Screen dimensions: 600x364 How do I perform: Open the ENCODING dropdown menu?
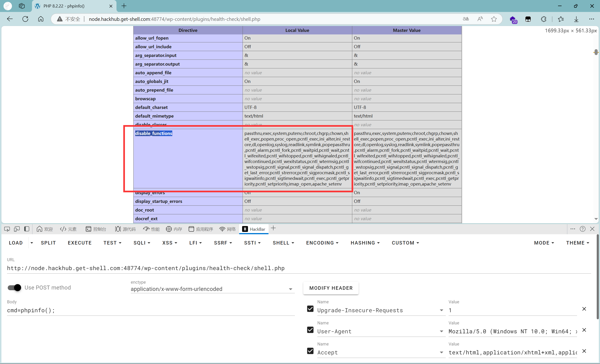322,243
